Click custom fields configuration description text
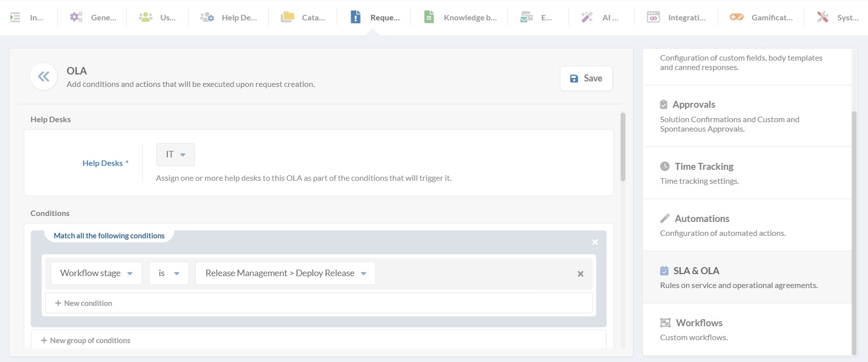Screen dimensions: 868x362 (x=741, y=63)
